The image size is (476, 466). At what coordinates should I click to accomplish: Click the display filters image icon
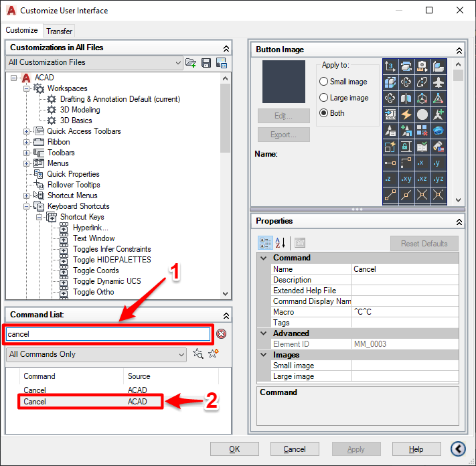click(222, 62)
